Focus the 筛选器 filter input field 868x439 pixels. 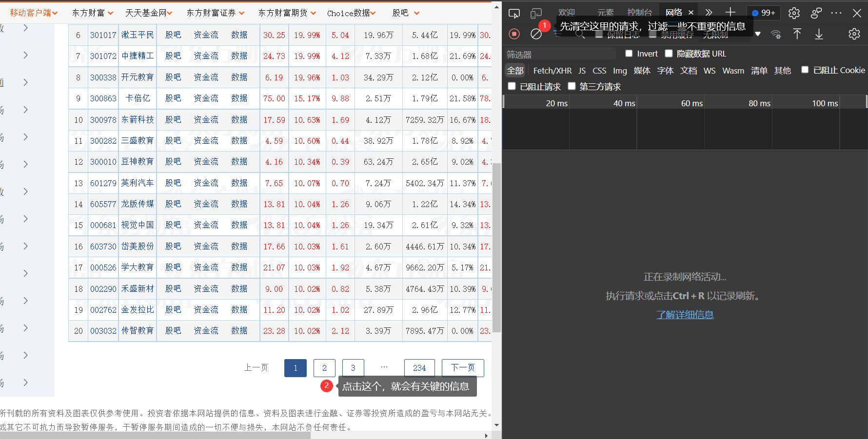pos(560,54)
